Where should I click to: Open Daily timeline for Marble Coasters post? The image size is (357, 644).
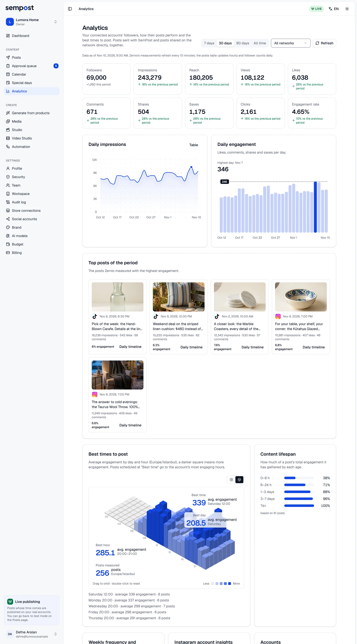(x=252, y=347)
